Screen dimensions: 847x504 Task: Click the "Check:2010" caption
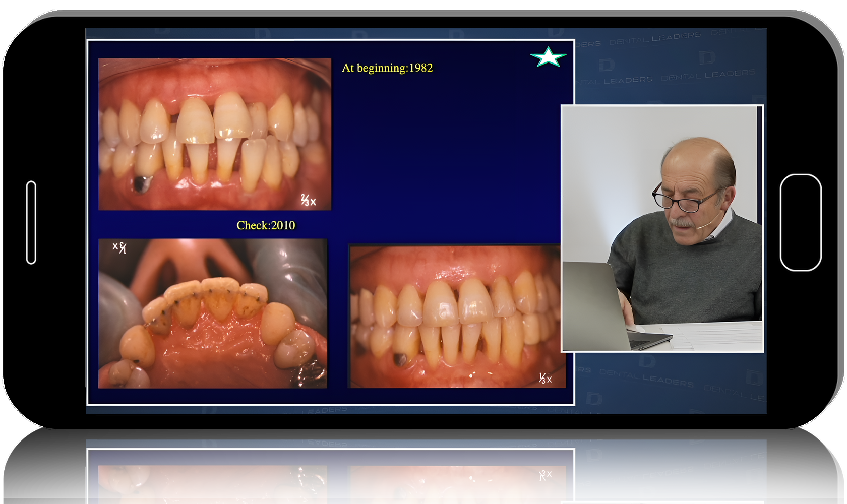pos(266,225)
